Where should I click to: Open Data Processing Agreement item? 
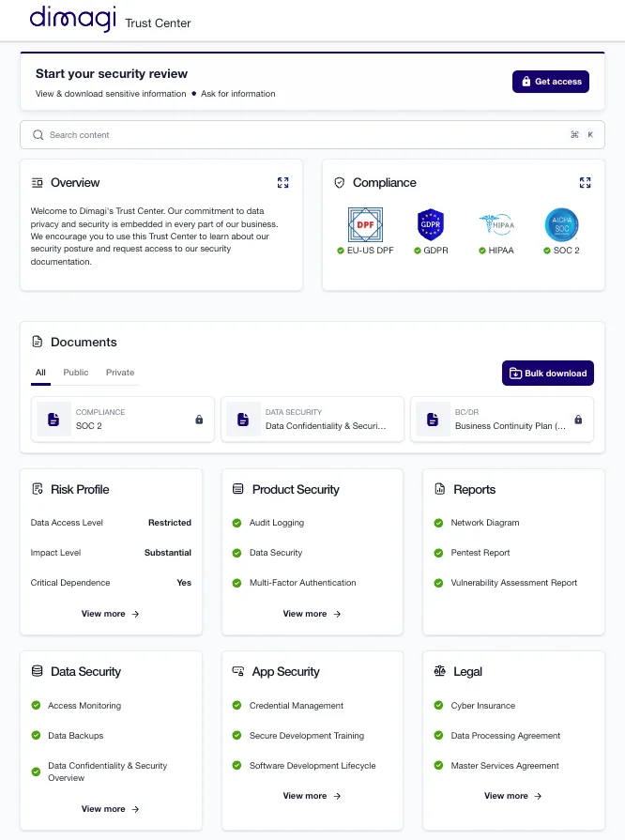click(506, 736)
